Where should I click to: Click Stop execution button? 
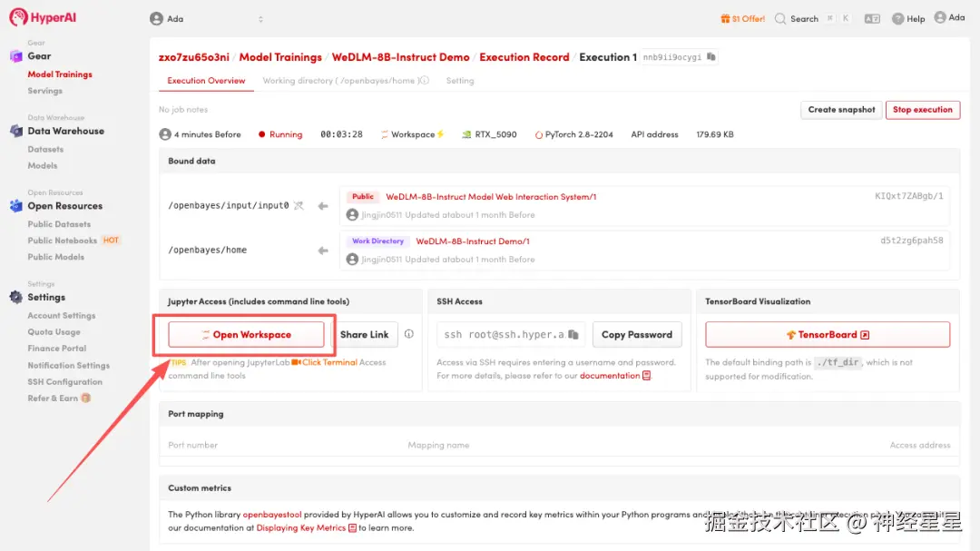(923, 110)
